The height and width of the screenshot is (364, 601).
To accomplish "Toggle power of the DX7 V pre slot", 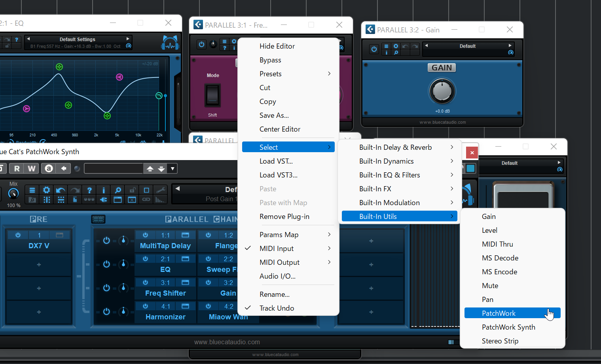I will [x=18, y=235].
